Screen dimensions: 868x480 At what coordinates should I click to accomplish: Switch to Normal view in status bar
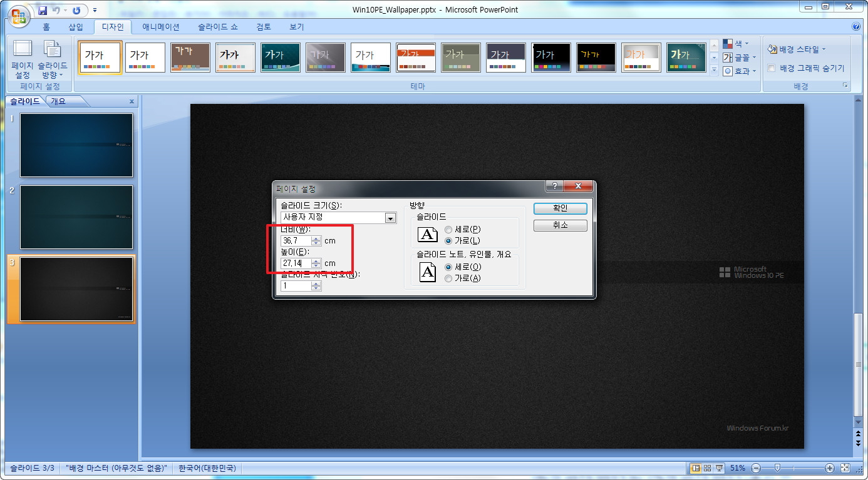point(696,468)
